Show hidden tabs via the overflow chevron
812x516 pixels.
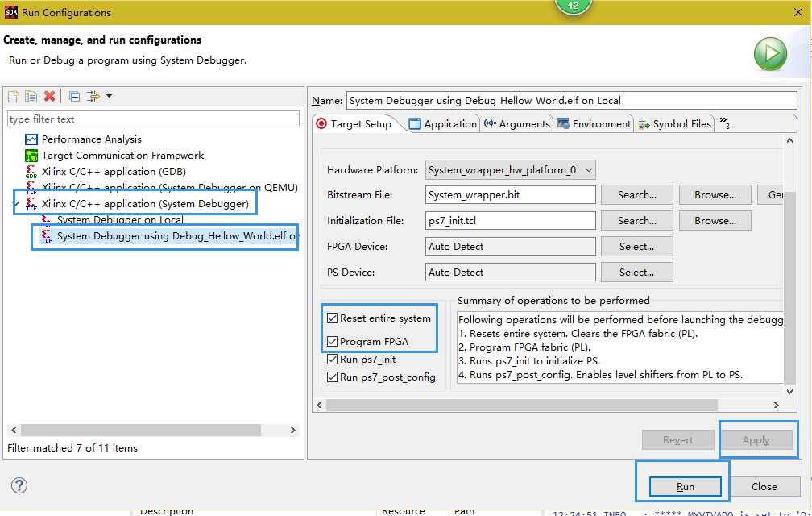coord(724,123)
